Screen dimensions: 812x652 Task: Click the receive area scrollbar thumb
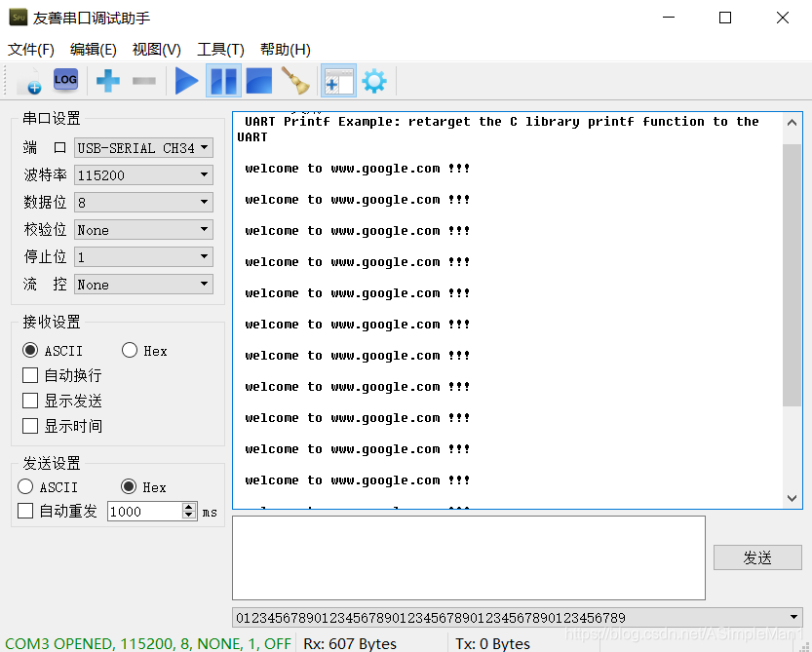792,275
